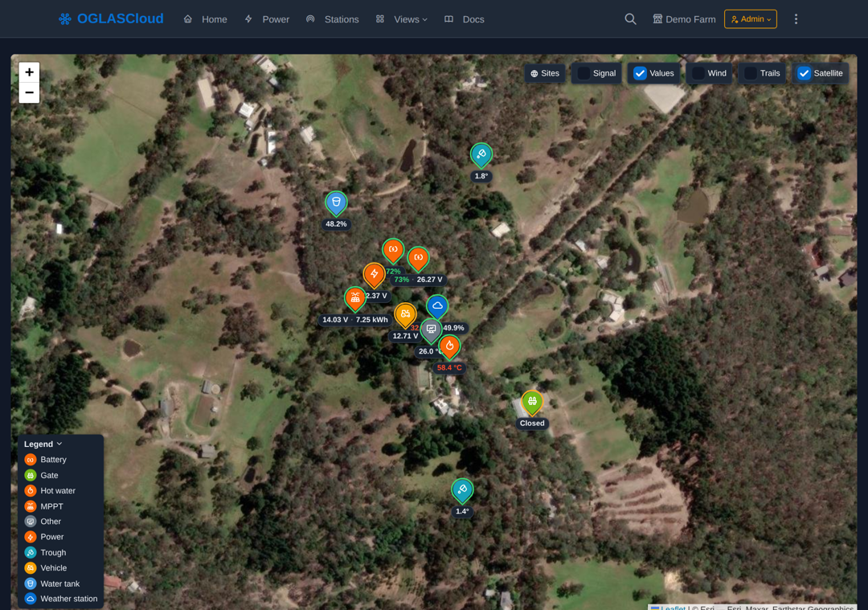
Task: Click the 49.9% value label
Action: 453,328
